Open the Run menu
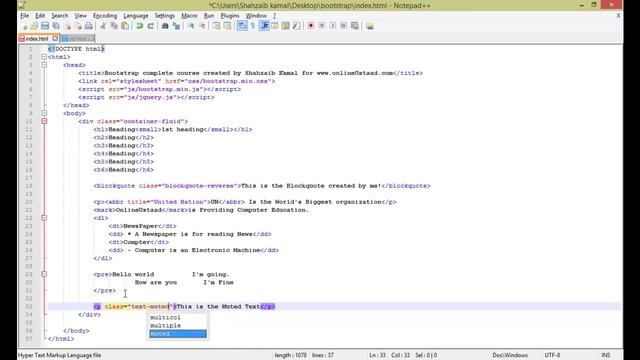 pos(209,16)
